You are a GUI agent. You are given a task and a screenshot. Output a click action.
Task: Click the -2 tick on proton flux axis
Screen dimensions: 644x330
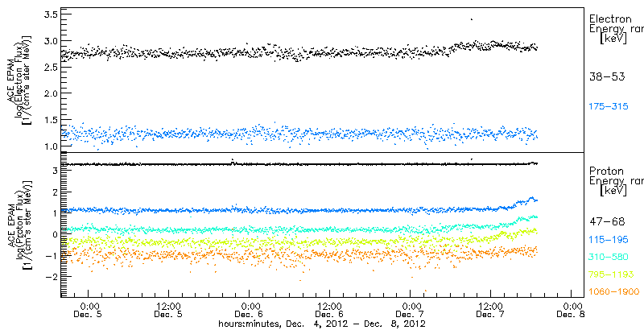tap(50, 277)
